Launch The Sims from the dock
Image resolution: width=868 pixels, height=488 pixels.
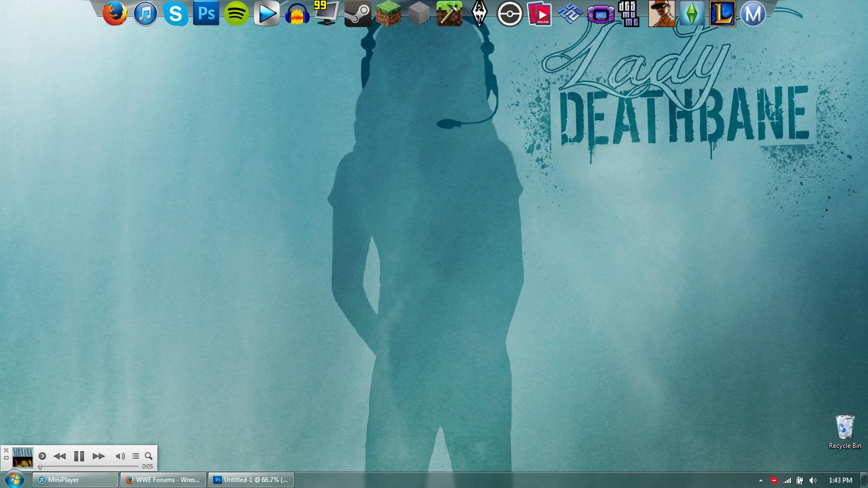point(692,14)
